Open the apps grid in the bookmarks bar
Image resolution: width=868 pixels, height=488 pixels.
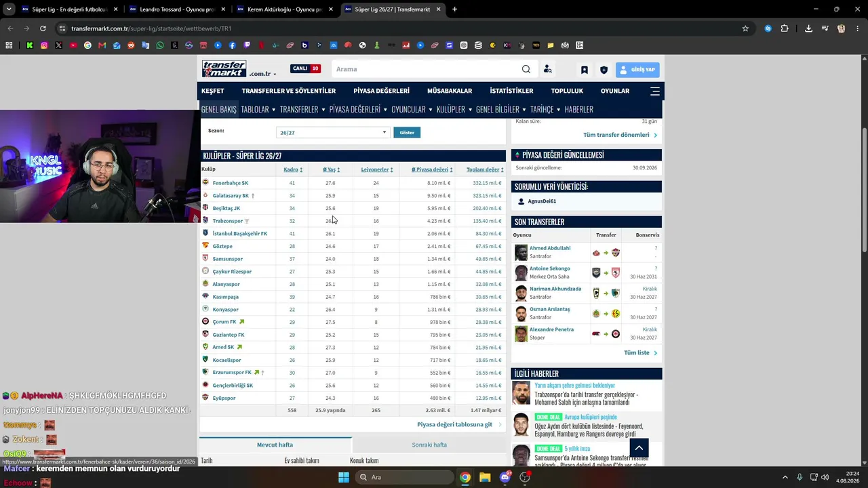[9, 45]
